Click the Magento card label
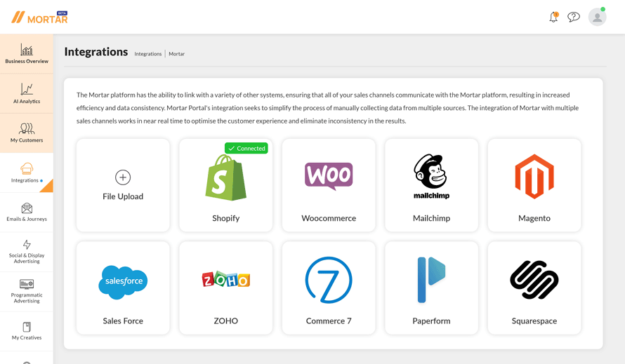The image size is (625, 364). (x=534, y=218)
